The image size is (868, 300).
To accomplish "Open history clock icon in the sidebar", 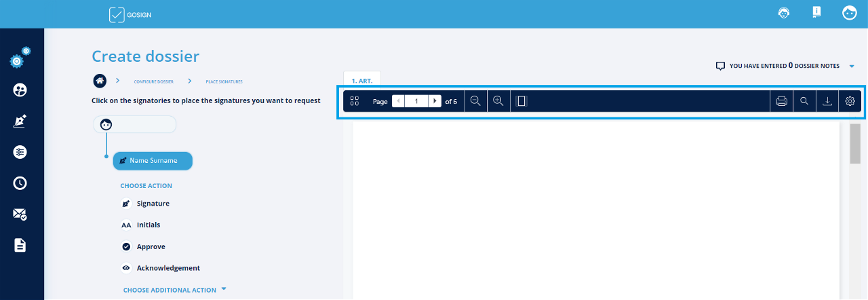I will click(20, 183).
